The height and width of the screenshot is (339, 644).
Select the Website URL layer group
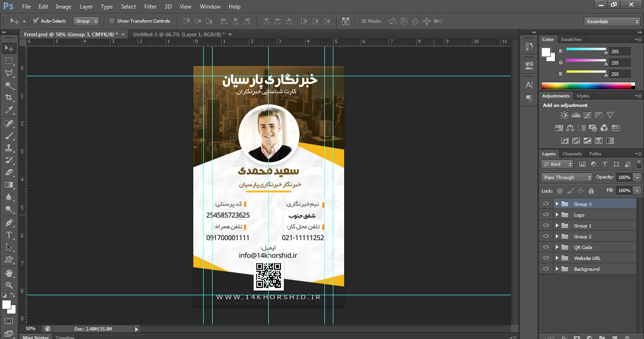click(x=587, y=258)
